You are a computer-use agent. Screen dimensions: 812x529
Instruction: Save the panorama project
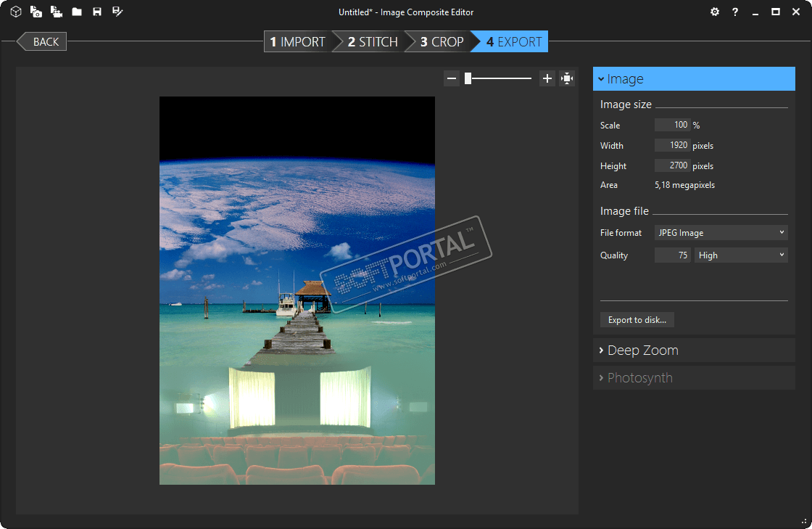point(97,12)
